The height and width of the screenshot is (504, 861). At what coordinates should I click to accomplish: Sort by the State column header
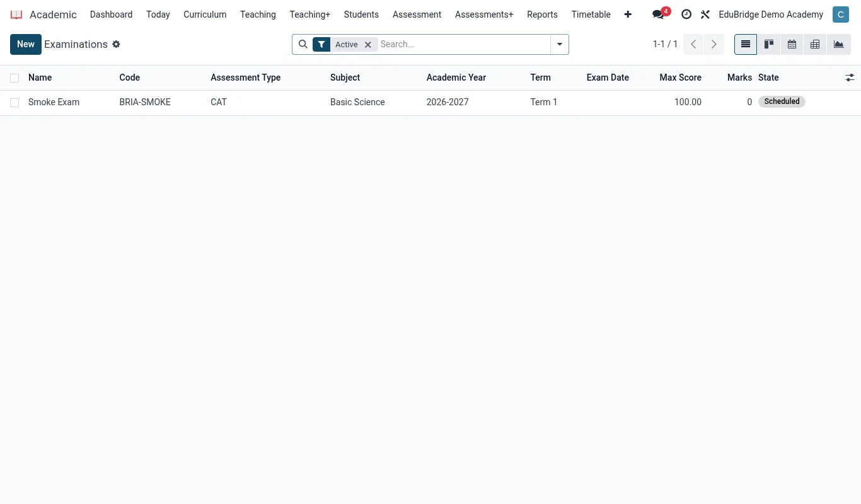pos(768,77)
